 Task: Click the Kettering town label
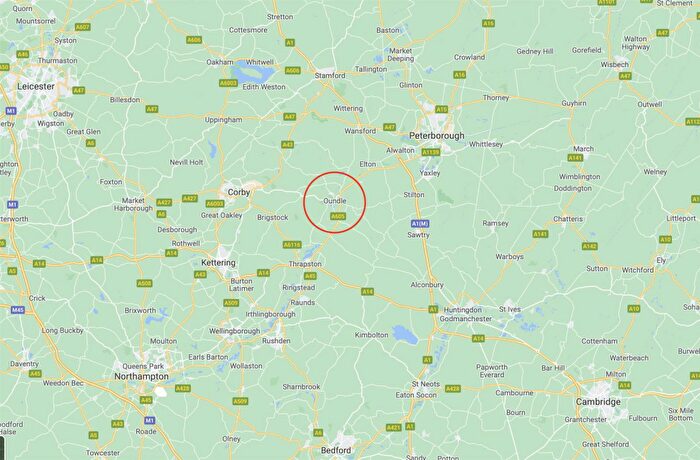click(218, 263)
